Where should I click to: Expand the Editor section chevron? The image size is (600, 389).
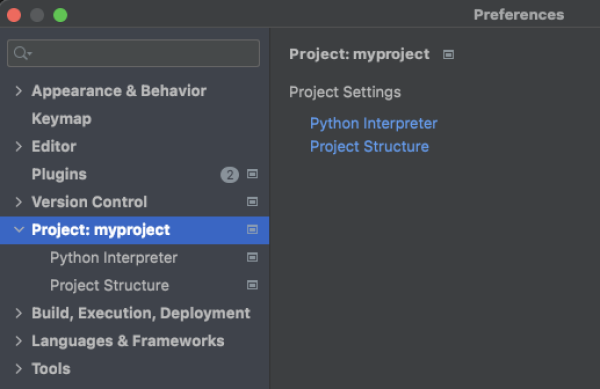pyautogui.click(x=18, y=146)
